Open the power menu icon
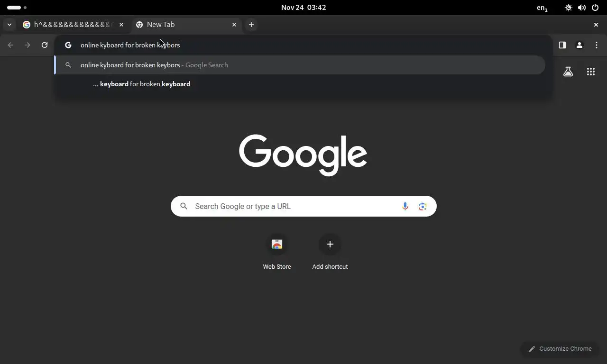The image size is (607, 364). pos(595,8)
